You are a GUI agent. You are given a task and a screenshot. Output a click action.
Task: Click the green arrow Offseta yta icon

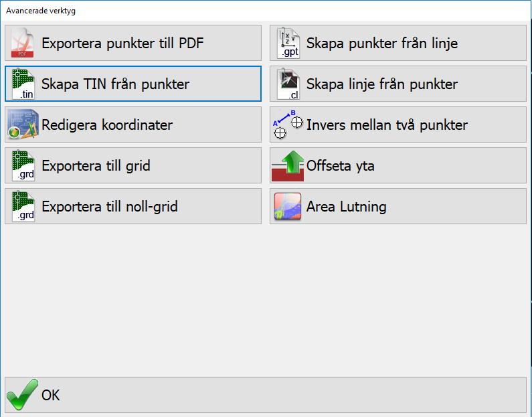[288, 166]
